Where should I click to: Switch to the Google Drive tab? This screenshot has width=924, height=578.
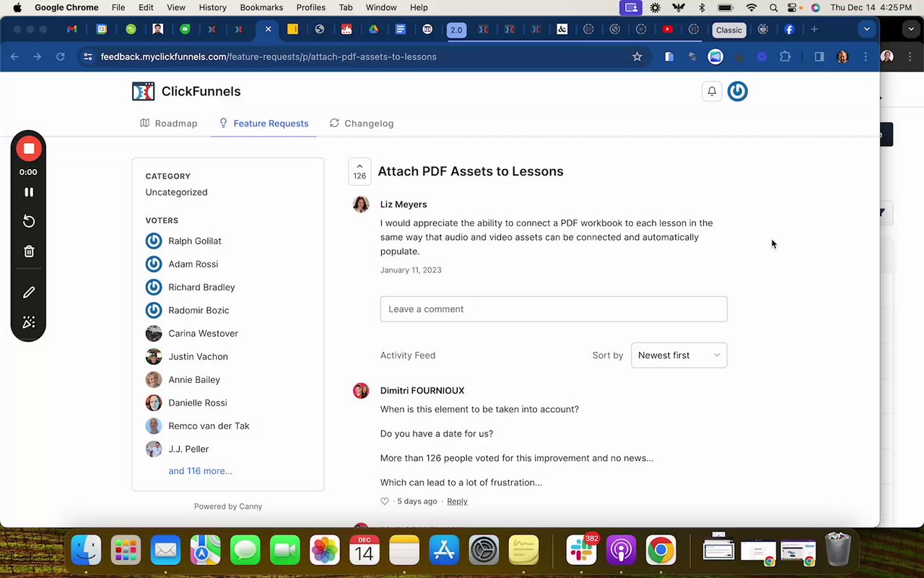coord(374,30)
